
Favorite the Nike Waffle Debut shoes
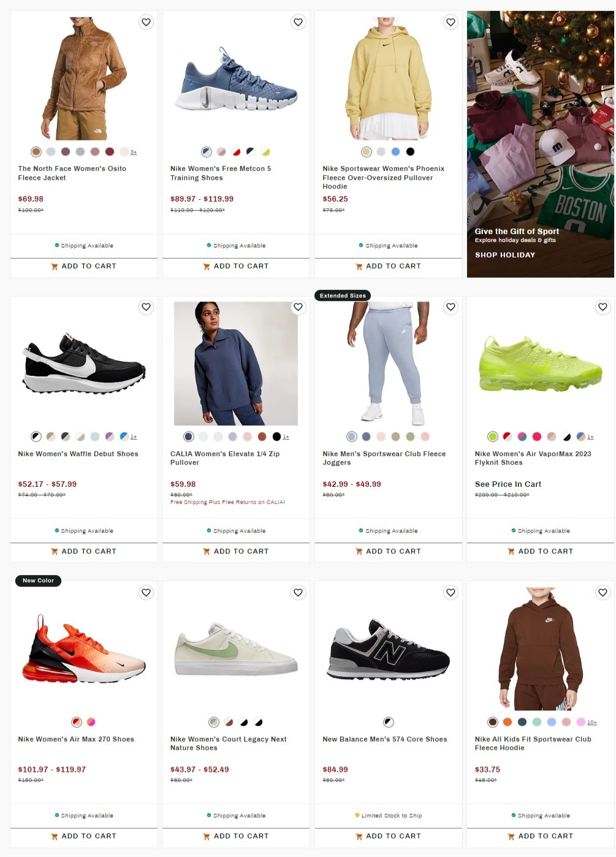[146, 307]
